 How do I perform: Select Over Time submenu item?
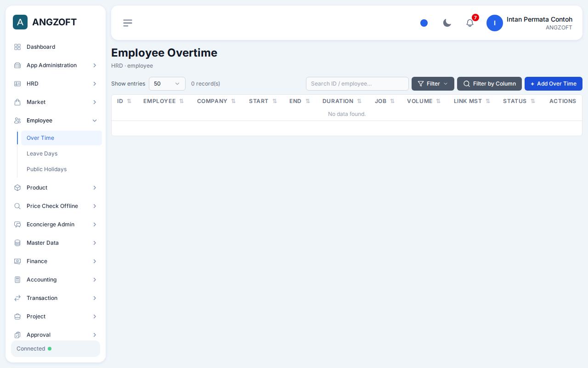[62, 138]
